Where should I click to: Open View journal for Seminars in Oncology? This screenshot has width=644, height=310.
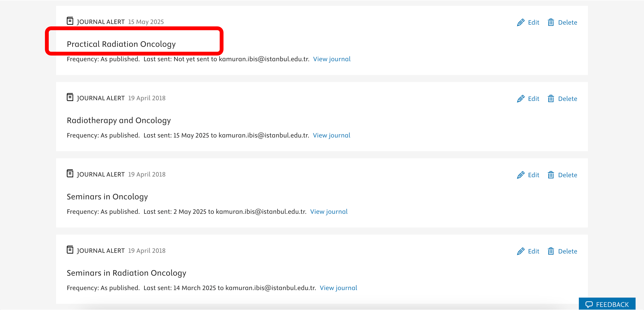tap(329, 212)
